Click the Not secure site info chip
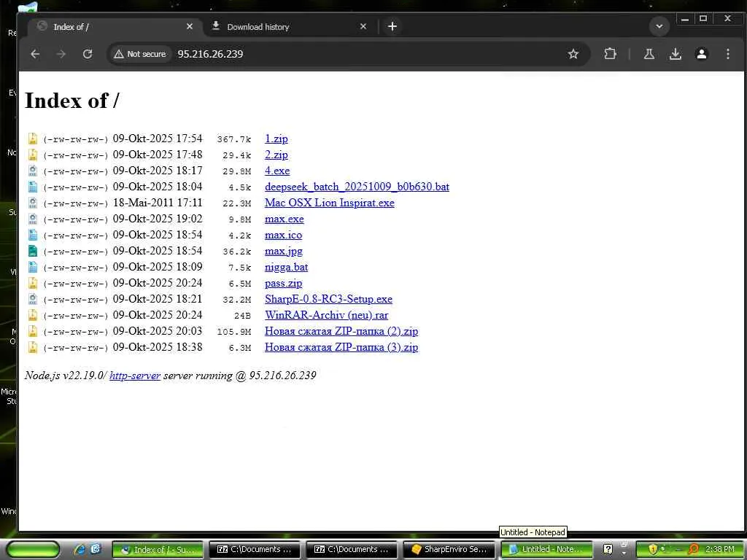Viewport: 747px width, 560px height. (x=140, y=54)
